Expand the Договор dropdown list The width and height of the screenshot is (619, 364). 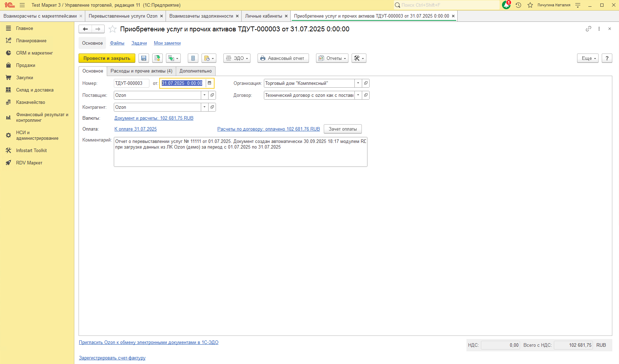pos(358,95)
